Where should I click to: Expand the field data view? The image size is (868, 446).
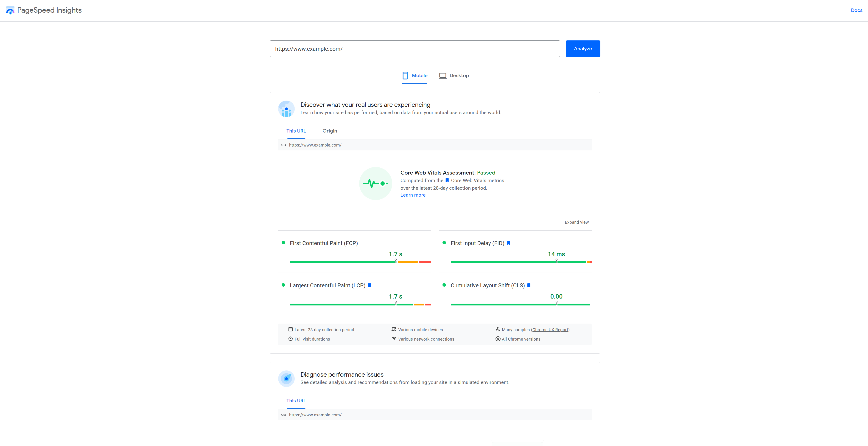577,222
